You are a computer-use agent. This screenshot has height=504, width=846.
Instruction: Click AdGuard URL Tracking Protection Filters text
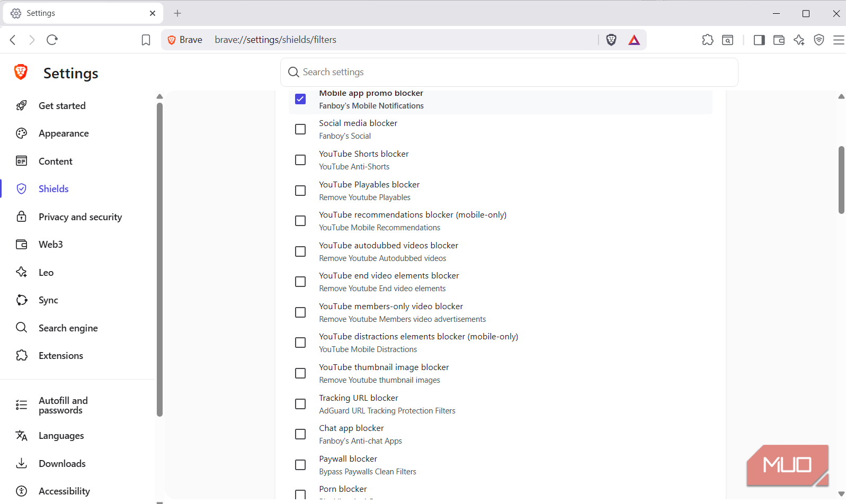click(387, 411)
